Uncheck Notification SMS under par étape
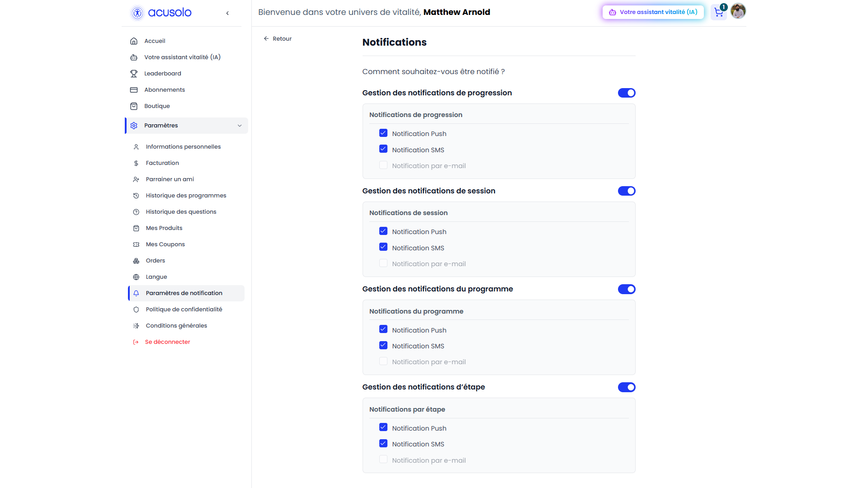Image resolution: width=868 pixels, height=488 pixels. tap(383, 444)
